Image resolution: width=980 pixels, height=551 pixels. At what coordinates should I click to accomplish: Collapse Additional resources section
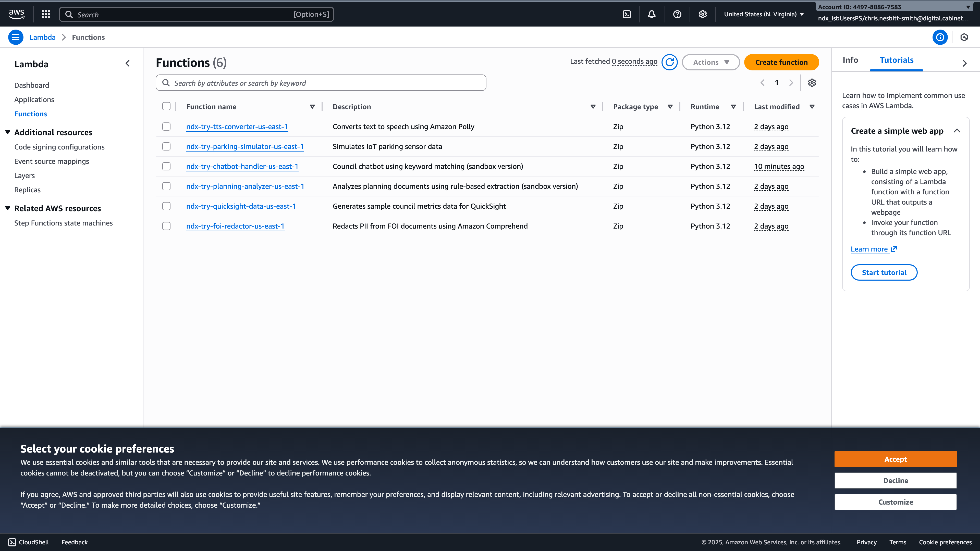(8, 132)
